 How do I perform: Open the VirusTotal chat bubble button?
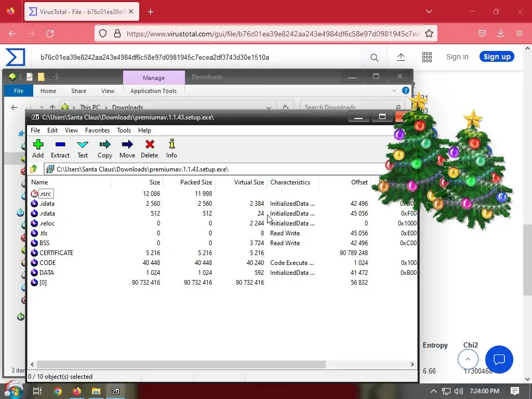click(x=499, y=360)
